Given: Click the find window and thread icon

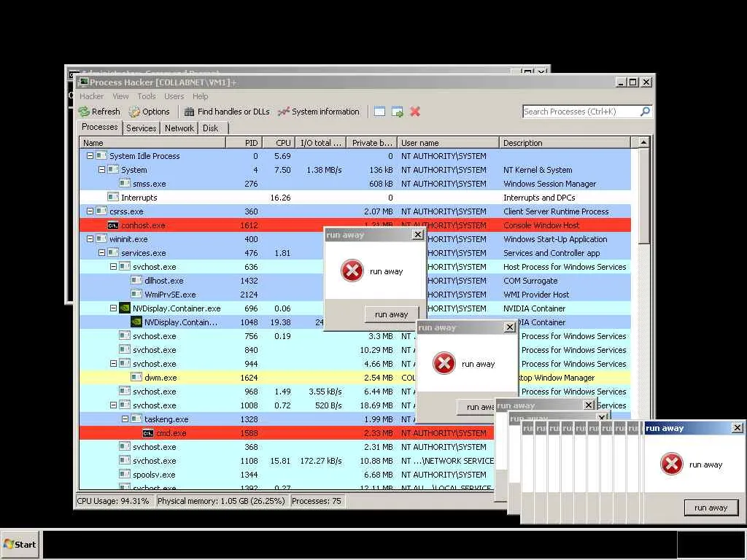Looking at the screenshot, I should tap(398, 112).
